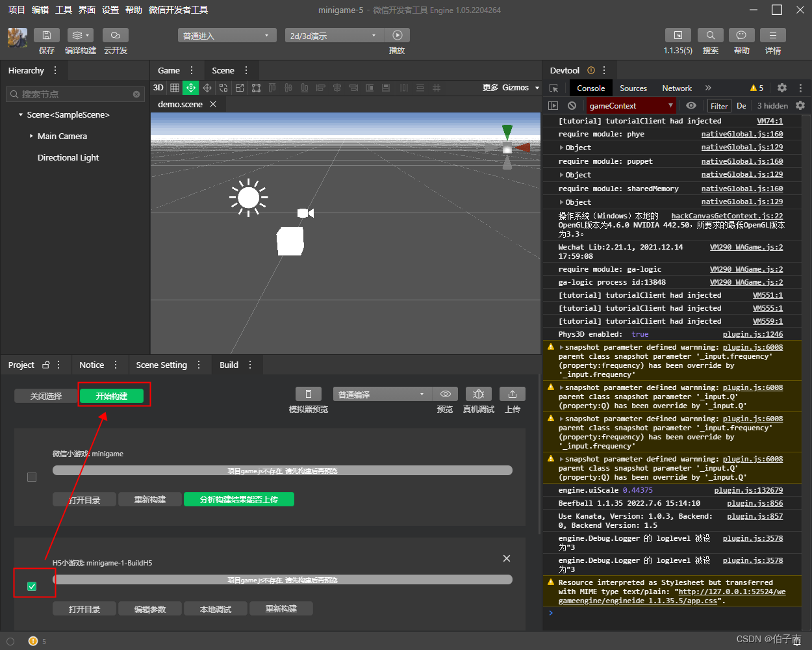Open the 编译构建 build icon

(x=81, y=35)
